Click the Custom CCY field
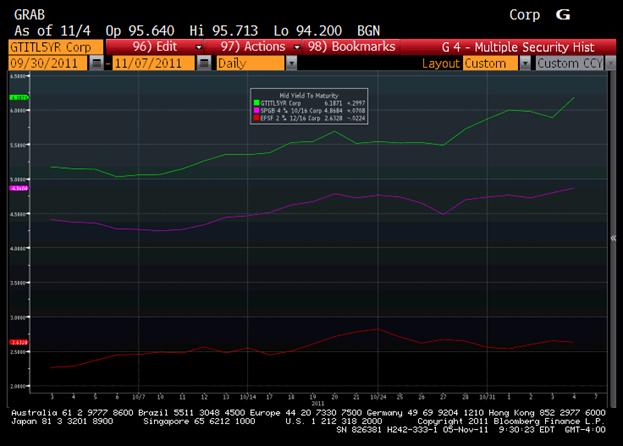 (x=570, y=64)
